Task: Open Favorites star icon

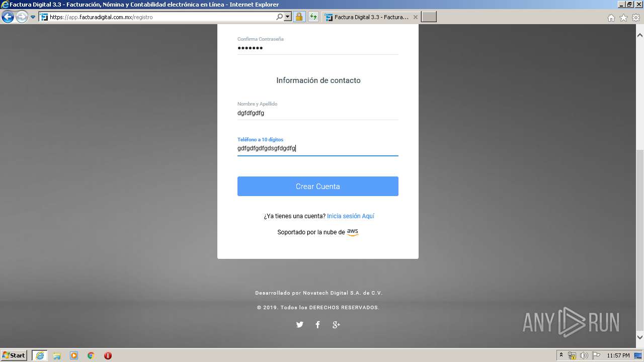Action: pyautogui.click(x=623, y=18)
